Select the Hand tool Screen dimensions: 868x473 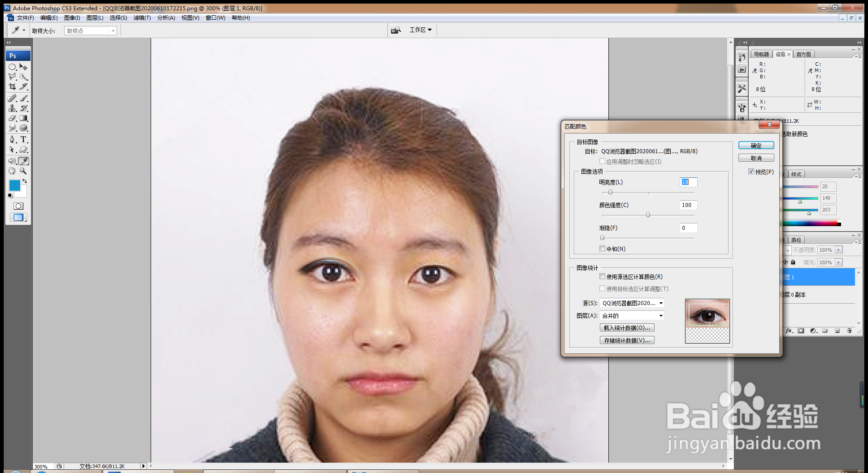click(x=12, y=171)
